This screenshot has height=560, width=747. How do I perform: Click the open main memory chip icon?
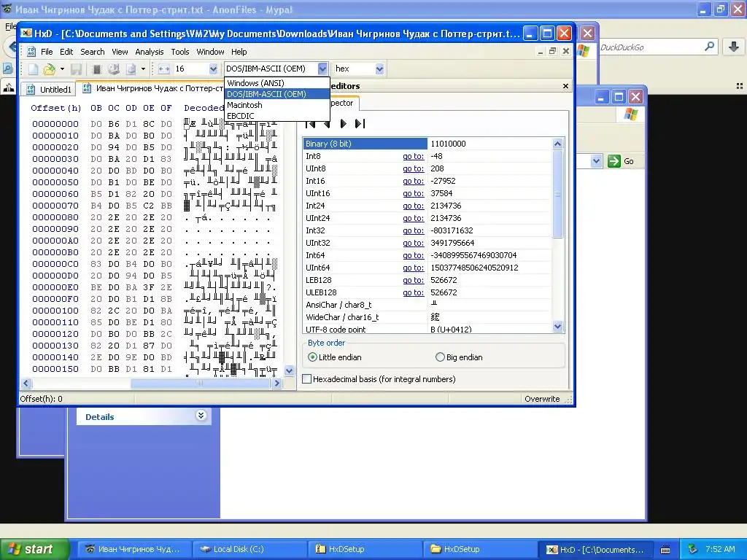(x=97, y=69)
